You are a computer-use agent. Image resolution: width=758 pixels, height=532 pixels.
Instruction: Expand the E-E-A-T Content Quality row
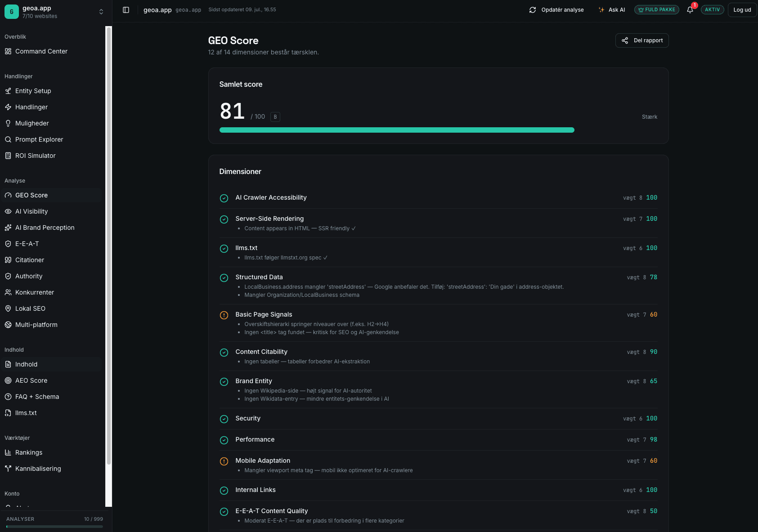438,515
